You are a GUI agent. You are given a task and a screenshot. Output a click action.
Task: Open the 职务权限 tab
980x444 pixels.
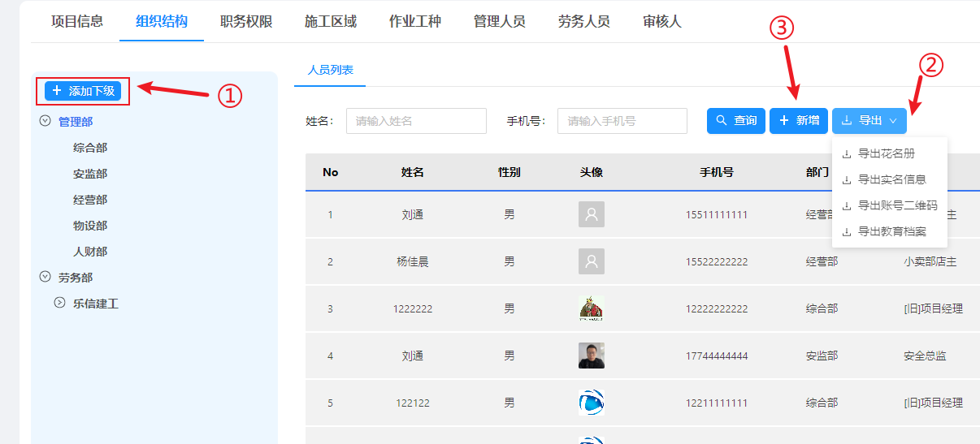click(x=246, y=21)
